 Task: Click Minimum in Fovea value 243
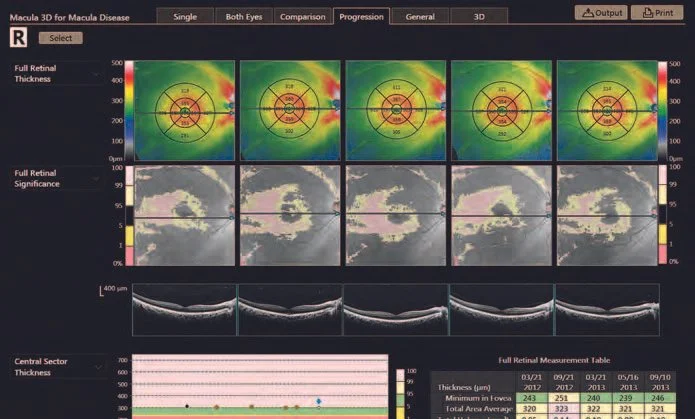tap(530, 398)
